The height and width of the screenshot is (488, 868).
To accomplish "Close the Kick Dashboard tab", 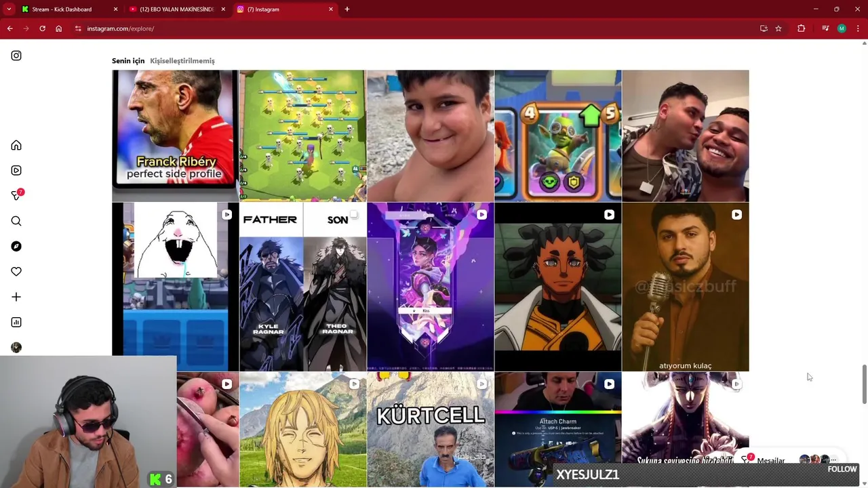I will pos(115,9).
